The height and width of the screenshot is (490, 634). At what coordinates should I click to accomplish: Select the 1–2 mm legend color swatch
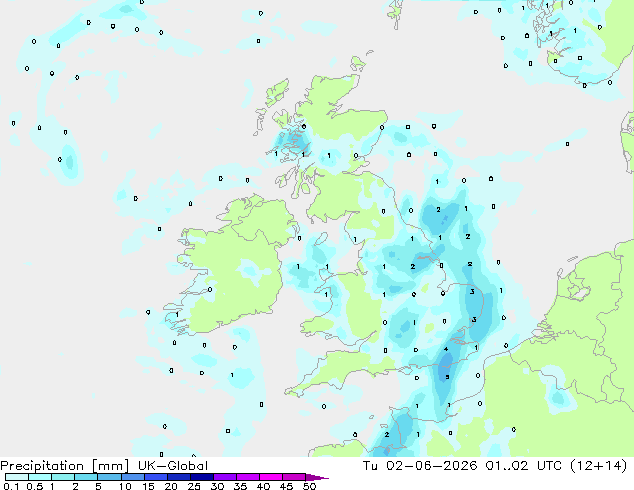coord(63,477)
